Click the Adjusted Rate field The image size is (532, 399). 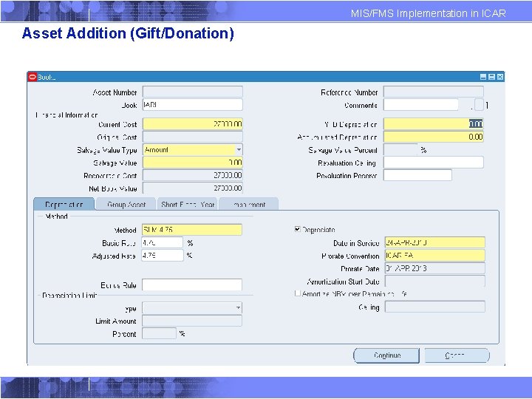(x=163, y=256)
